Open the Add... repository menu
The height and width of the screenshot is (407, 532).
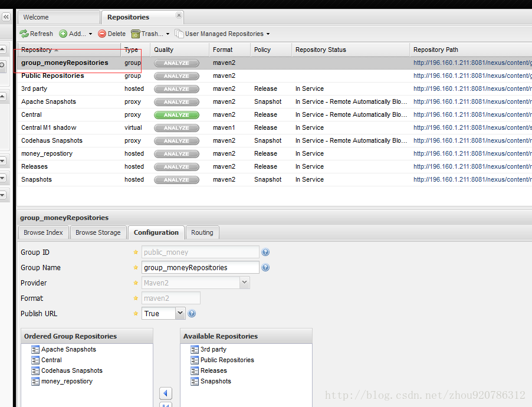coord(75,34)
